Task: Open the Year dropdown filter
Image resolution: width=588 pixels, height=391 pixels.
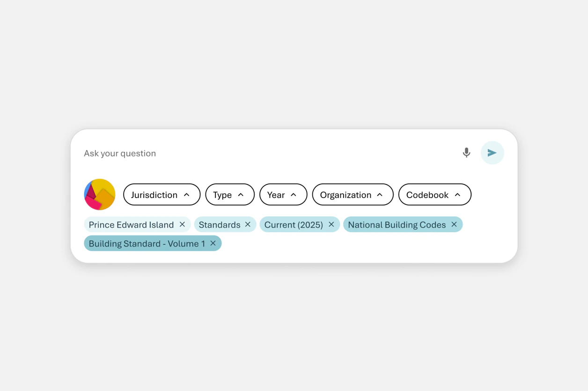Action: (x=283, y=194)
